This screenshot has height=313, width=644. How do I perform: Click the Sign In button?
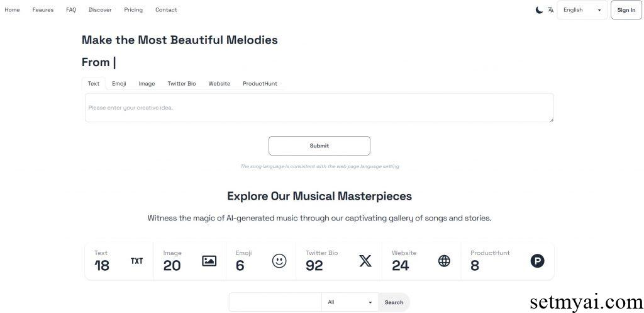(626, 10)
